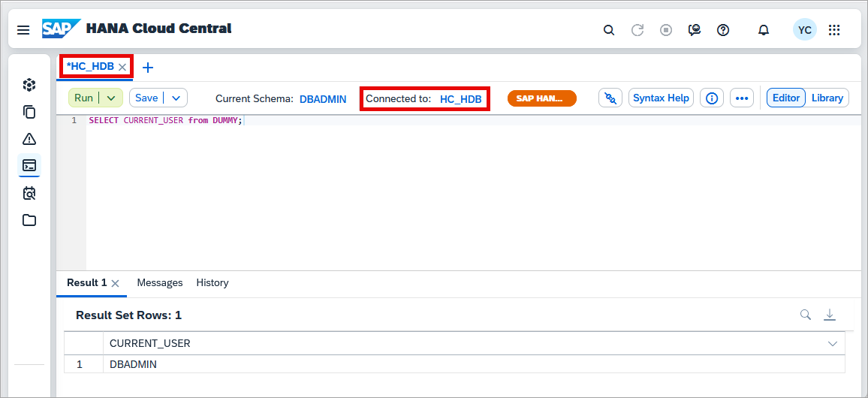Close the Result 1 tab
Image resolution: width=868 pixels, height=398 pixels.
tap(115, 283)
